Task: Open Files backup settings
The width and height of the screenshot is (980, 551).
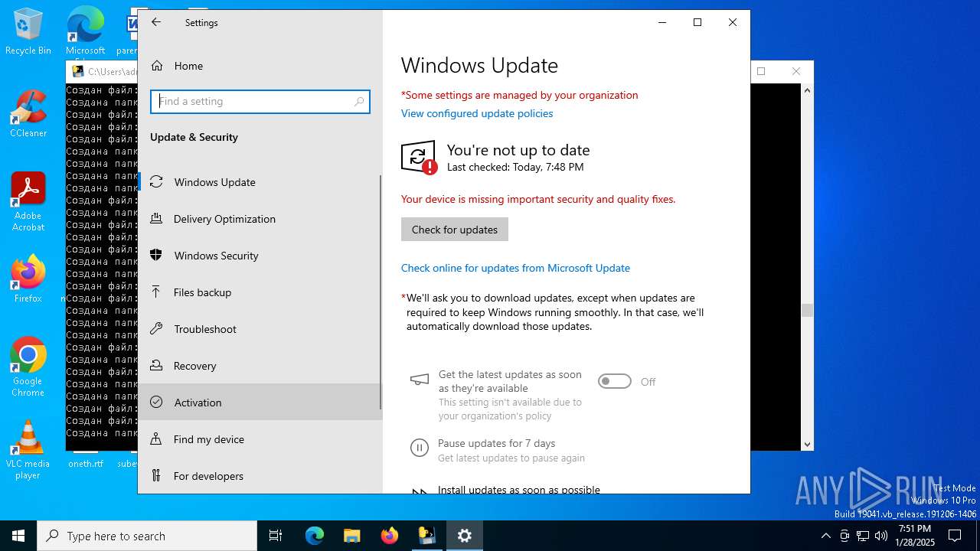Action: click(x=260, y=292)
